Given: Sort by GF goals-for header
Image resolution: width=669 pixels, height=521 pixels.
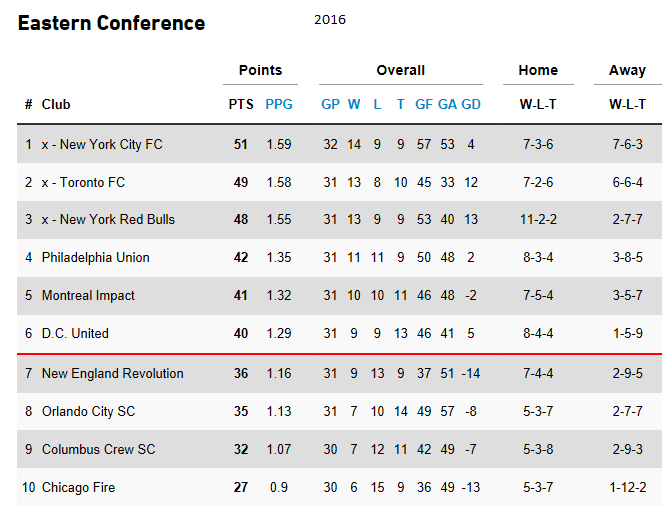Looking at the screenshot, I should (424, 104).
